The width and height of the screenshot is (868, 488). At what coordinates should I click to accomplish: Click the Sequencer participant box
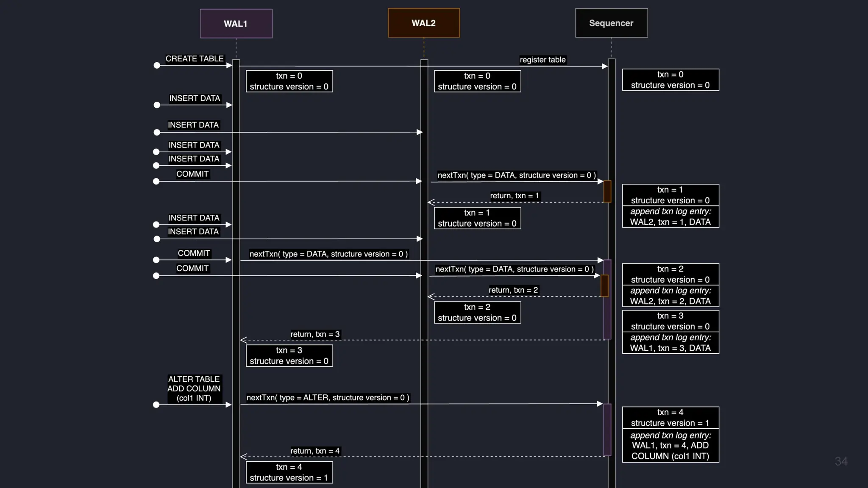click(611, 23)
